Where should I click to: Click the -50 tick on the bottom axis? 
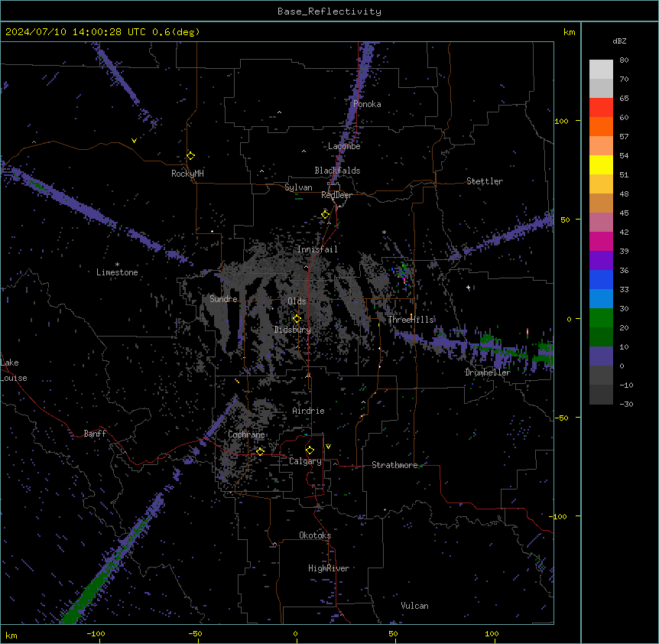(195, 633)
